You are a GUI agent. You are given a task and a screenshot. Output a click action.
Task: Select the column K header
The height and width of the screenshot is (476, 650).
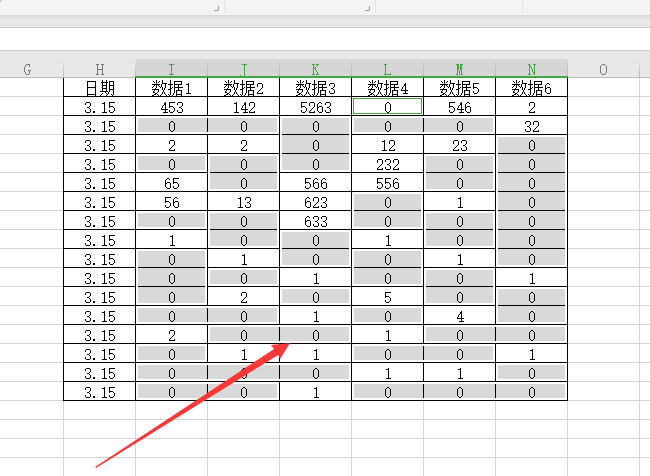[315, 69]
